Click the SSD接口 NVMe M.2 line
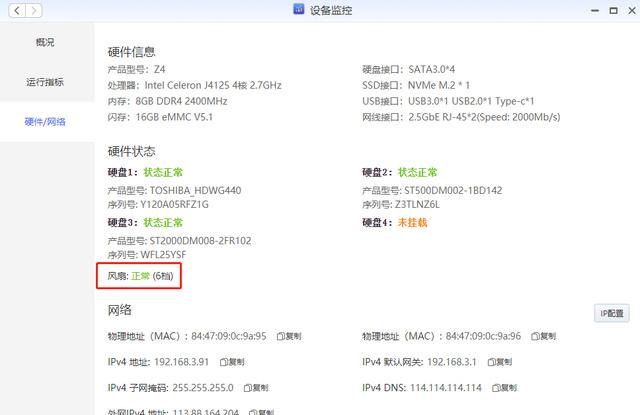Image resolution: width=640 pixels, height=415 pixels. tap(416, 85)
